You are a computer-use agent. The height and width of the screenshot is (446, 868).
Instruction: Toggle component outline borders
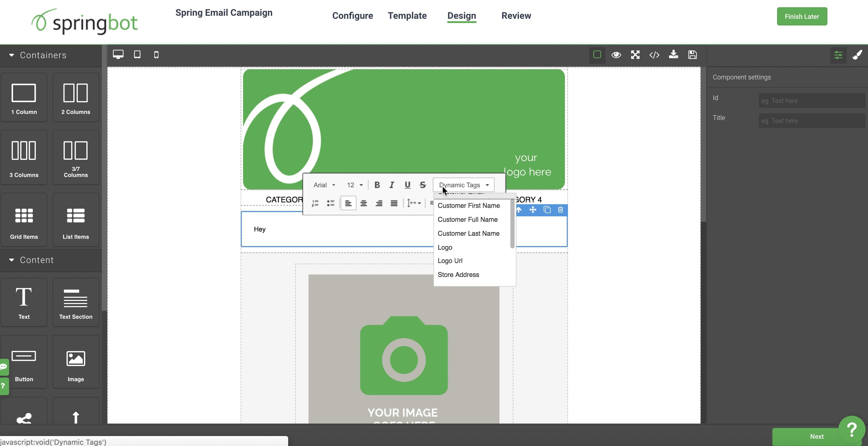point(597,55)
